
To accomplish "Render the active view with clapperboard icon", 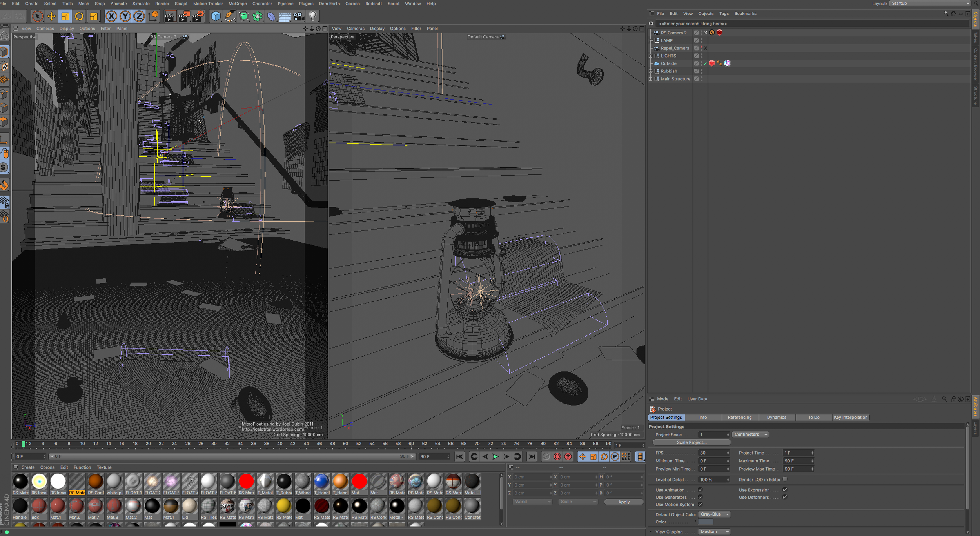I will [x=169, y=16].
